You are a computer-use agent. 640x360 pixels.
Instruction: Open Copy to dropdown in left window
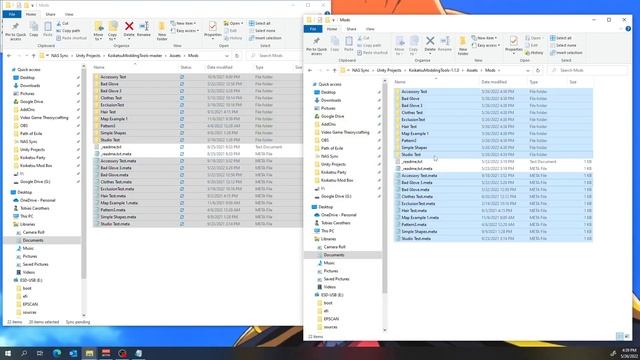(x=113, y=31)
